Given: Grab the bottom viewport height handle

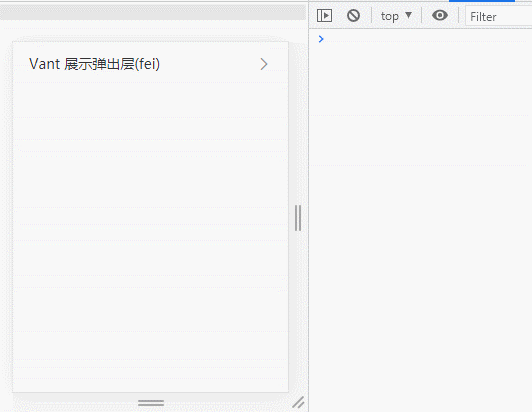Looking at the screenshot, I should coord(151,403).
